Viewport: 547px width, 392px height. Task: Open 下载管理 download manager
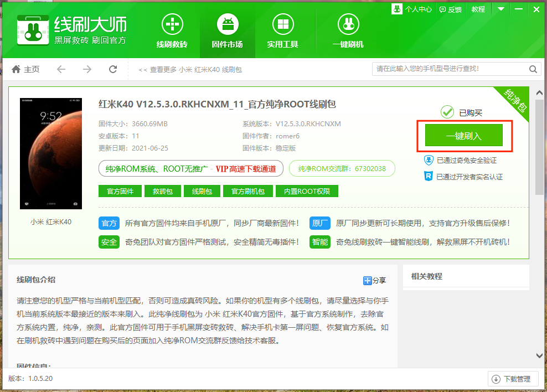pos(513,379)
